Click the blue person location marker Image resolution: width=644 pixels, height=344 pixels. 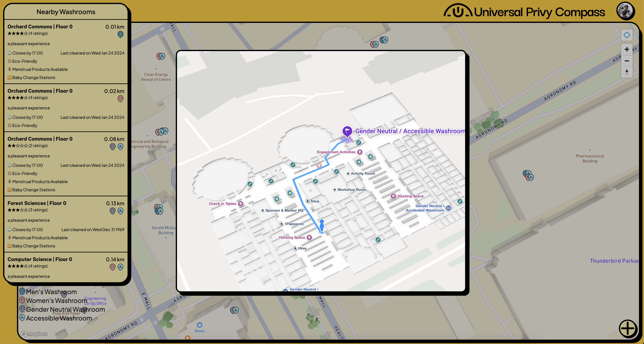point(322,225)
